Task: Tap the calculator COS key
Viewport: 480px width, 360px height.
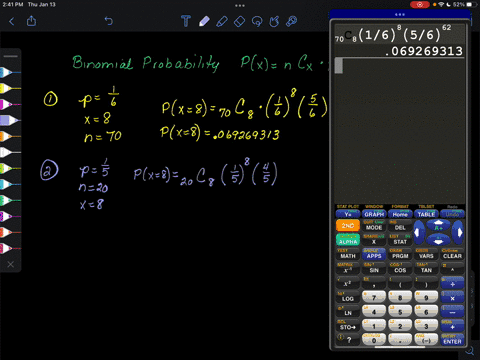Action: tap(400, 270)
